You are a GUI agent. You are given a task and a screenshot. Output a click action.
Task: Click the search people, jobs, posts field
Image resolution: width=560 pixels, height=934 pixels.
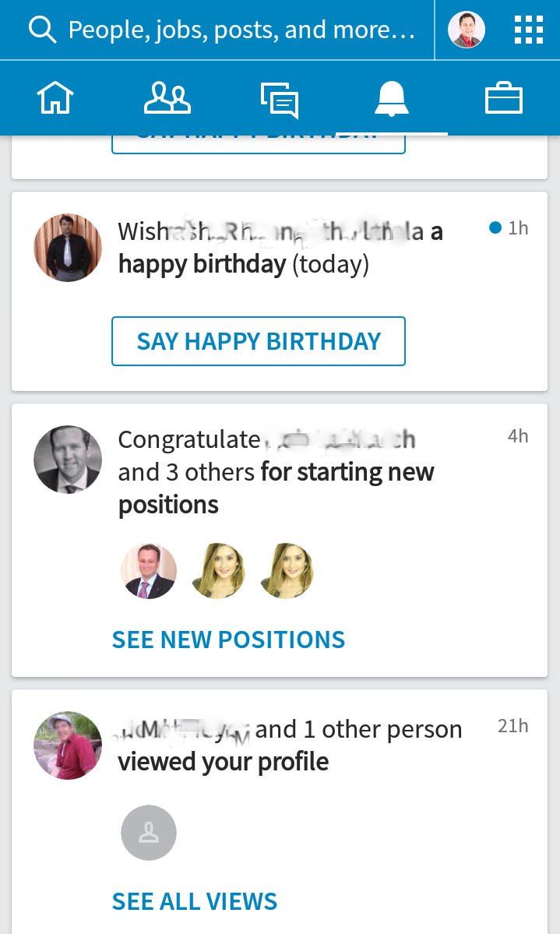(241, 30)
